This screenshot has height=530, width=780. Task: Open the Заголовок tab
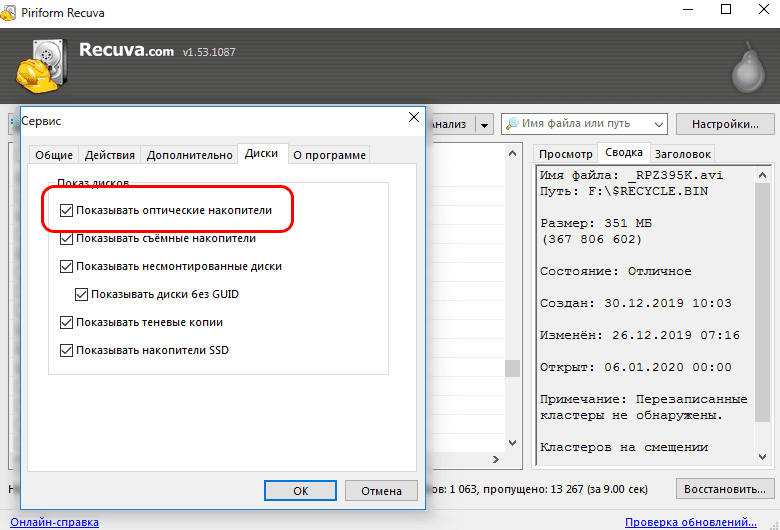tap(682, 154)
